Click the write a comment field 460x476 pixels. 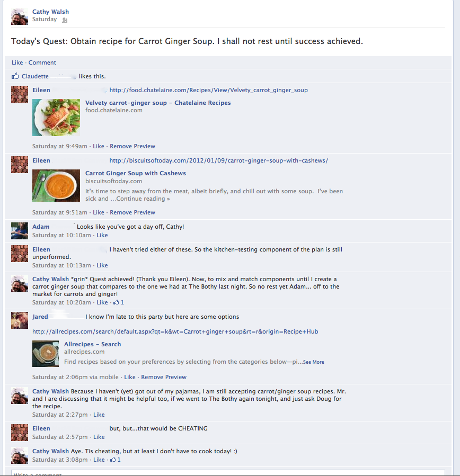coord(228,473)
